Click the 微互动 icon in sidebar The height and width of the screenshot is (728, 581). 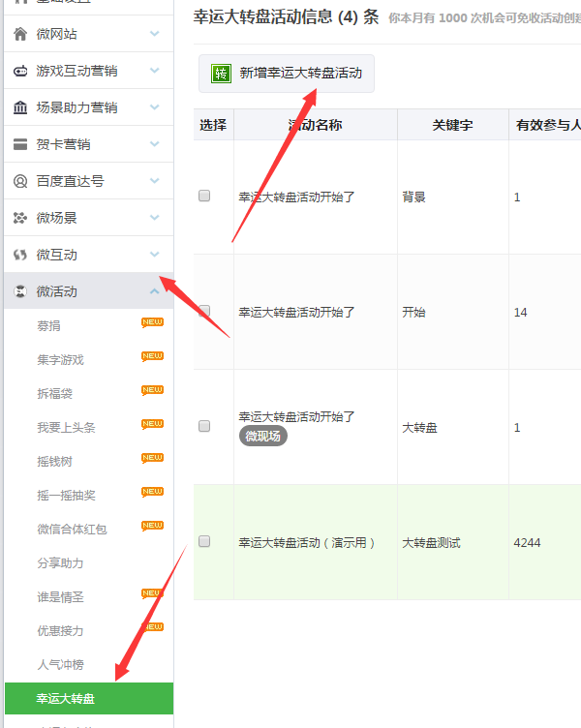[x=20, y=255]
